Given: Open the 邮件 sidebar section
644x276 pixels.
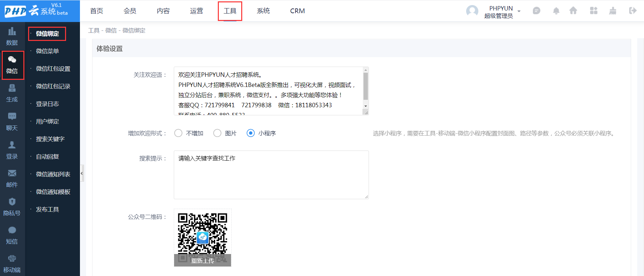Looking at the screenshot, I should (x=12, y=179).
